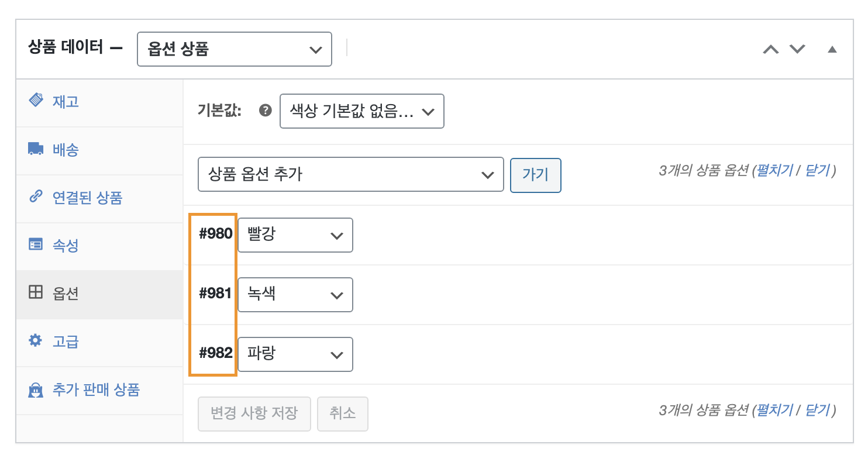
Task: Open the 옵션 상품 product type dropdown
Action: [235, 49]
